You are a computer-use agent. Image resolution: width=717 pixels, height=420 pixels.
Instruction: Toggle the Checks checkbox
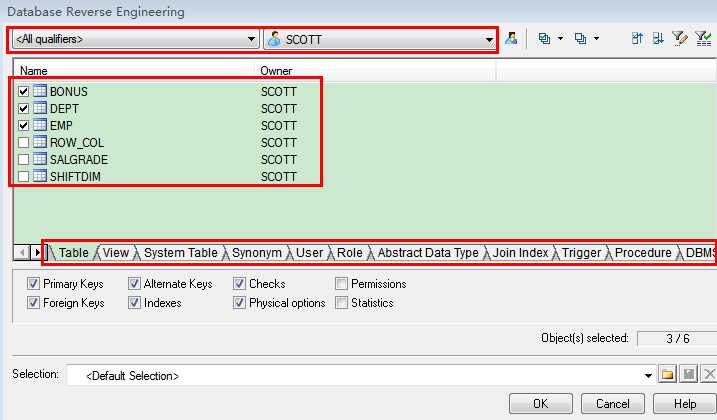tap(239, 284)
